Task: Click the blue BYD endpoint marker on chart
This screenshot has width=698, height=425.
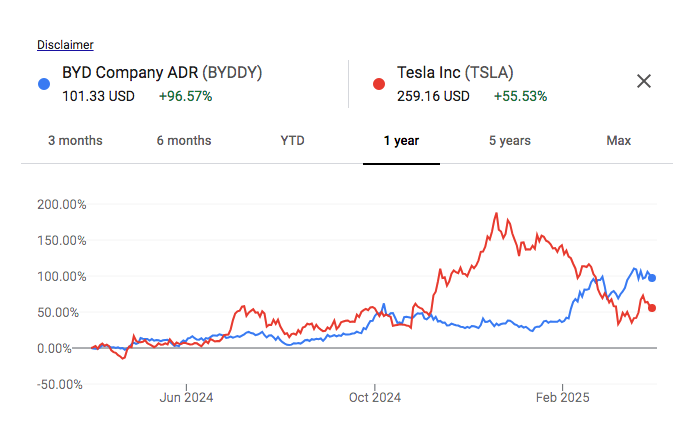Action: [x=653, y=278]
